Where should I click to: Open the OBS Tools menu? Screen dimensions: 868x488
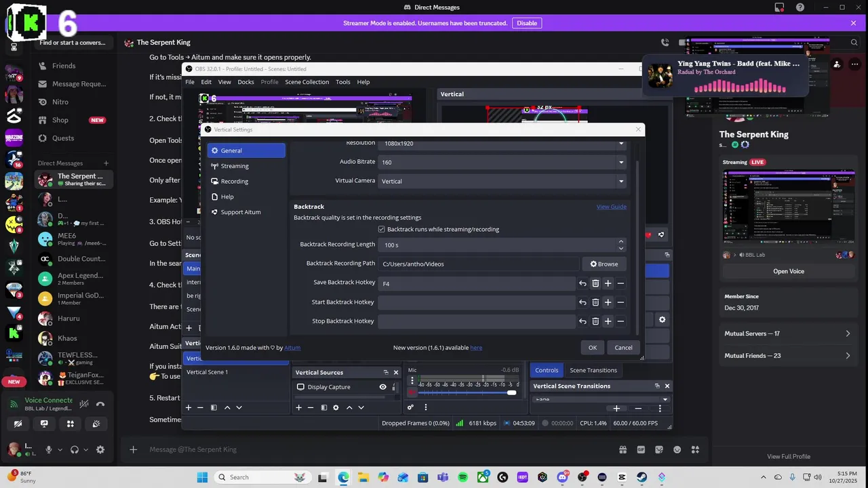pyautogui.click(x=343, y=82)
